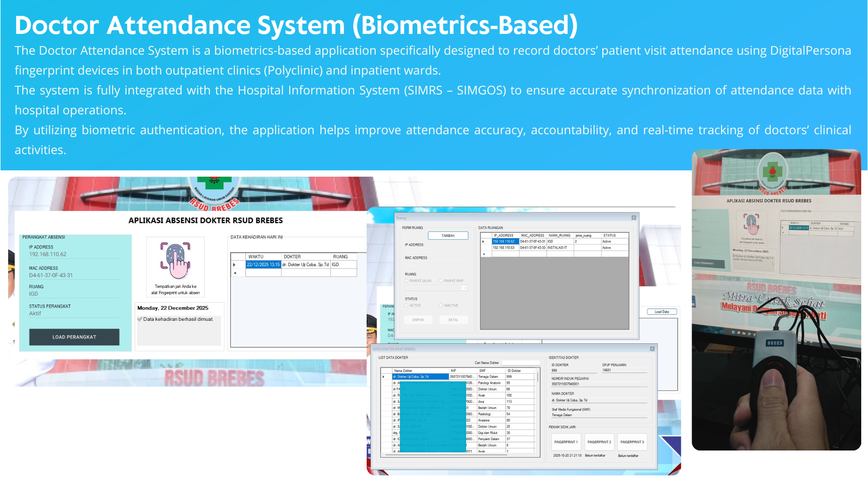Click the DOKTER column header in attendance table

[x=292, y=257]
